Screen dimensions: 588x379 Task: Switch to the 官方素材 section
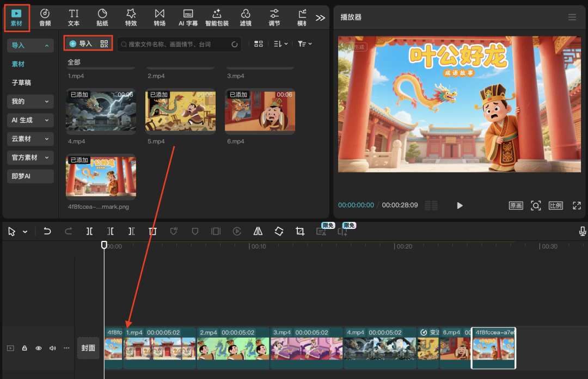tap(30, 157)
